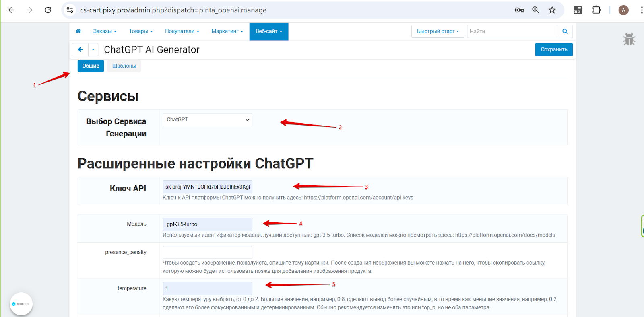Open the Покупатели menu
This screenshot has height=317, width=644.
tap(182, 31)
